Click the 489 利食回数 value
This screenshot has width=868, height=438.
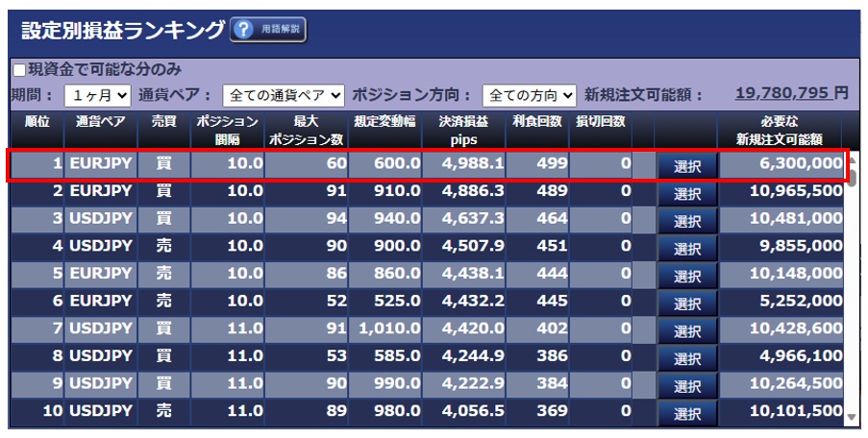point(552,191)
